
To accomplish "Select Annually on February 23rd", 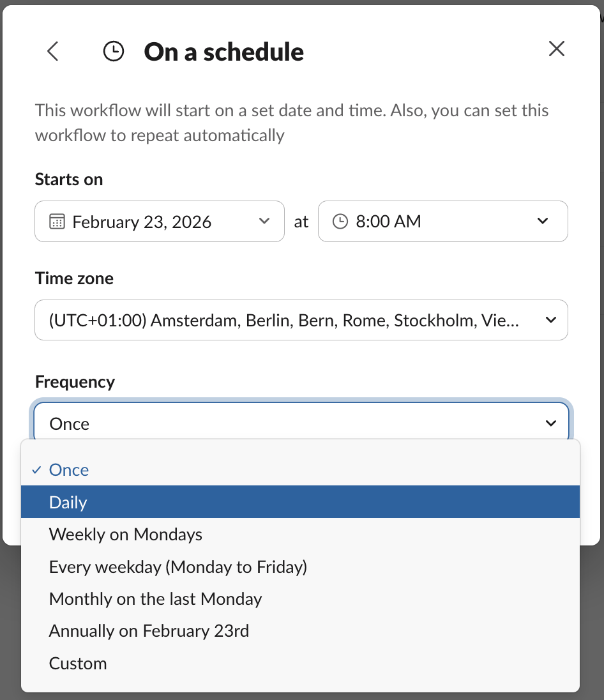I will click(149, 631).
